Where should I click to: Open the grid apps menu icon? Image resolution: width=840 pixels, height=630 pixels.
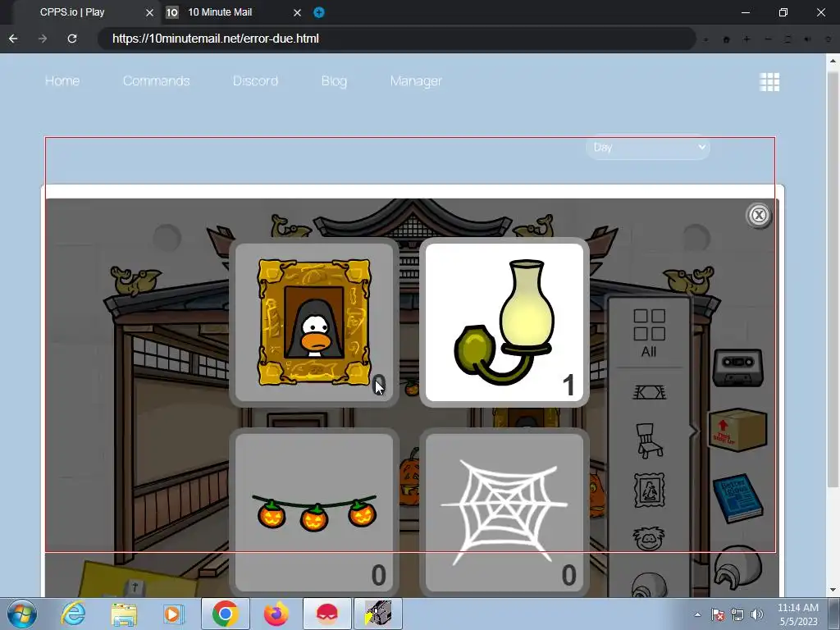click(769, 82)
